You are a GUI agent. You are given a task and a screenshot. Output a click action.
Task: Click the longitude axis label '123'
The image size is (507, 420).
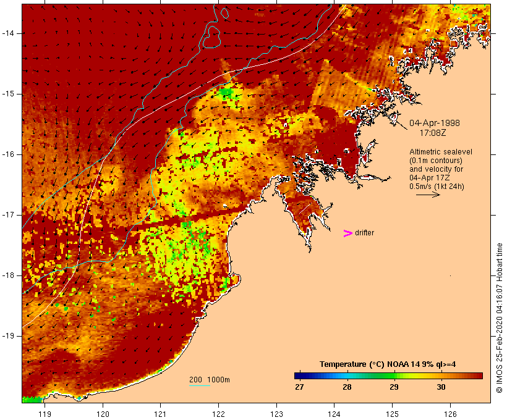276,414
